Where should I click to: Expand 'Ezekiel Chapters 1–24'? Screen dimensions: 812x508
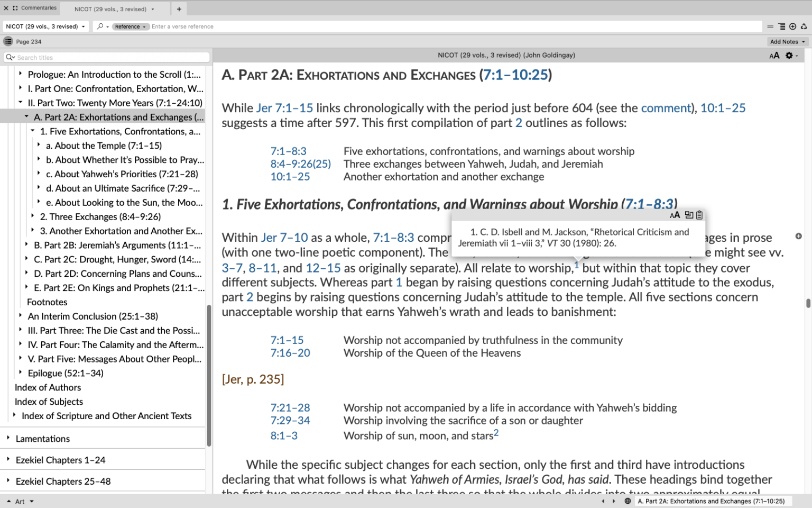click(8, 459)
